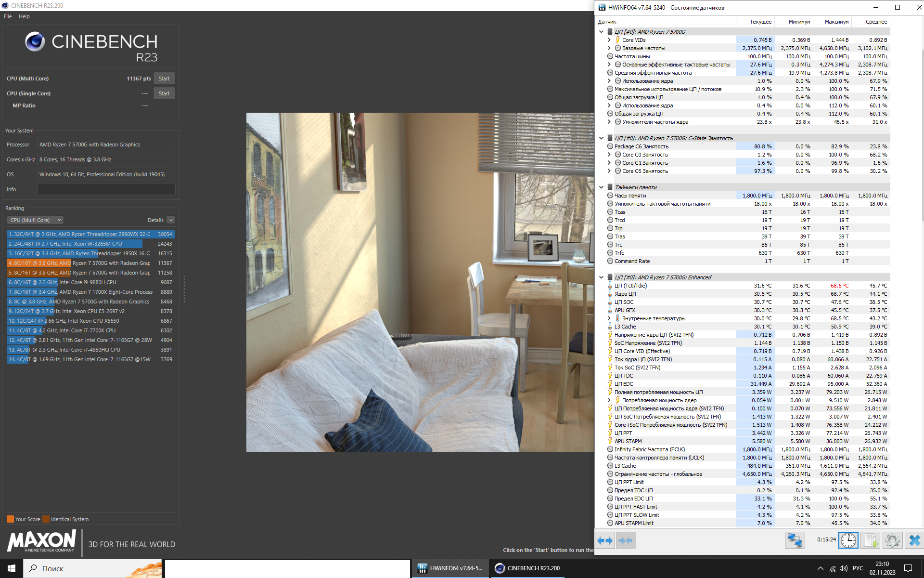Viewport: 924px width, 578px height.
Task: Toggle the Details option in Ranking
Action: tap(171, 220)
